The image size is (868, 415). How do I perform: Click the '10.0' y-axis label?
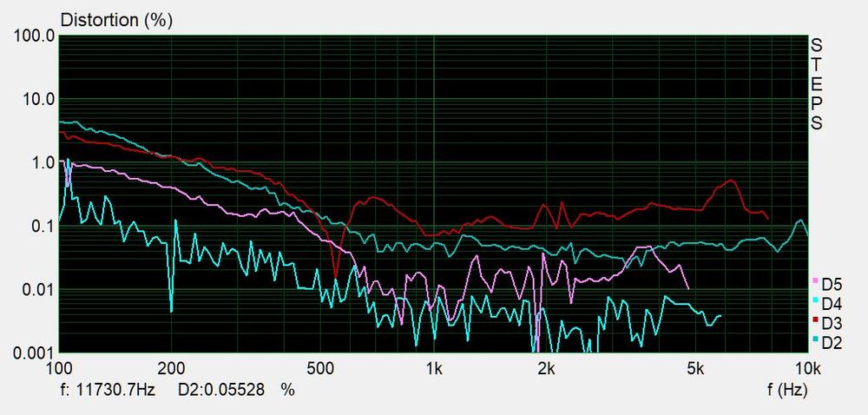[x=39, y=100]
